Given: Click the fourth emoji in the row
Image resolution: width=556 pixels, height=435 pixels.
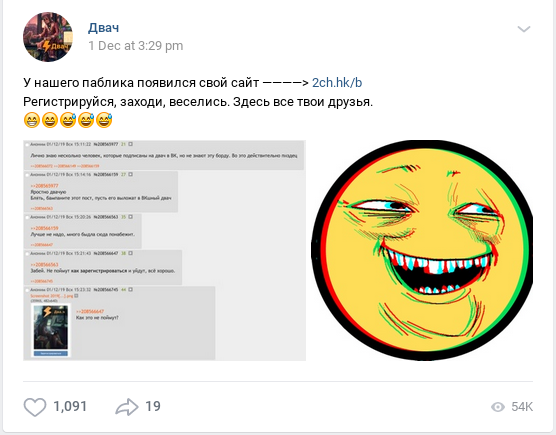Looking at the screenshot, I should pyautogui.click(x=86, y=120).
